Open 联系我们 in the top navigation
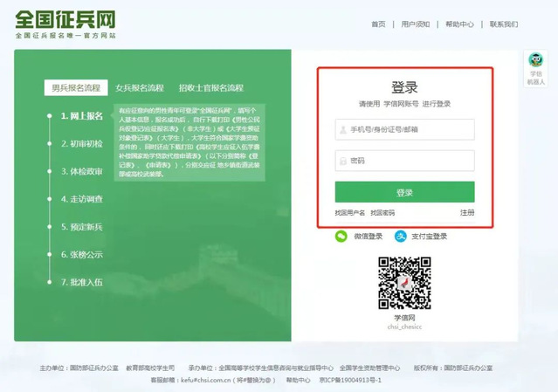 504,24
